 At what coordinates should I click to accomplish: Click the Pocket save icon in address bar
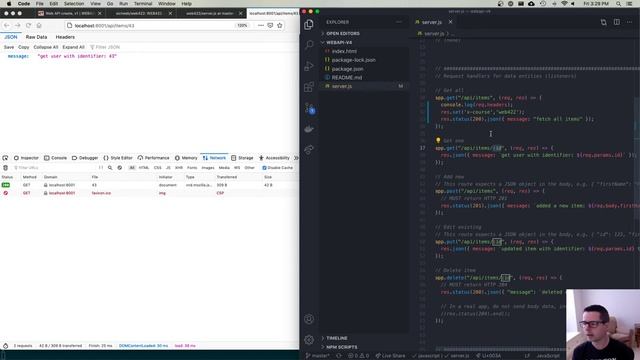click(270, 25)
